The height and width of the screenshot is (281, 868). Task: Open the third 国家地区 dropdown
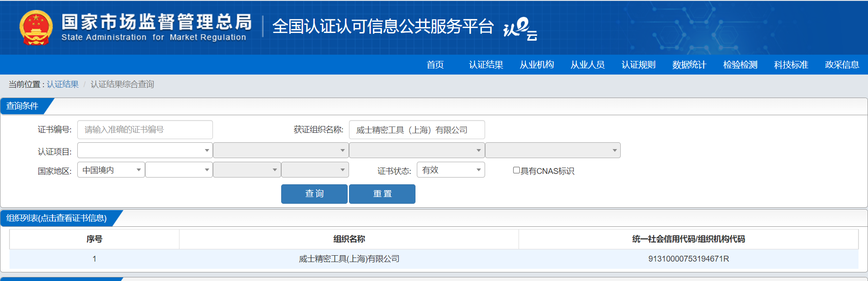247,170
